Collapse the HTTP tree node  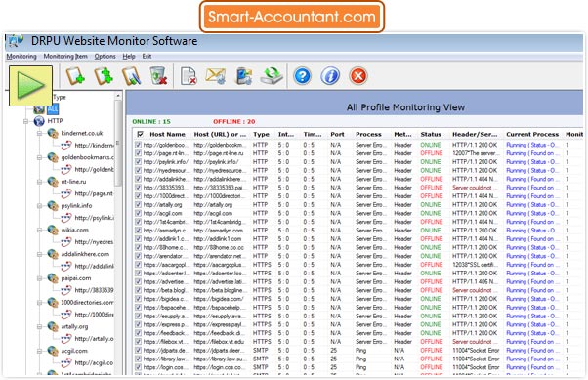point(25,121)
